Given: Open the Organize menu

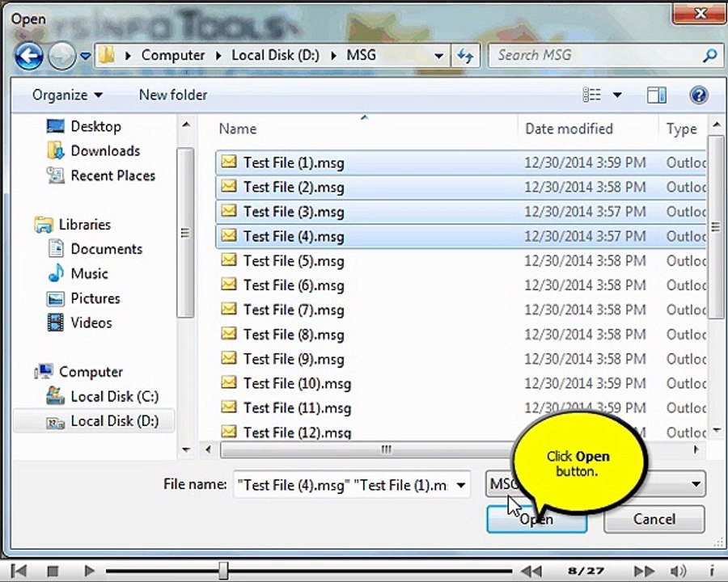Looking at the screenshot, I should coord(67,95).
